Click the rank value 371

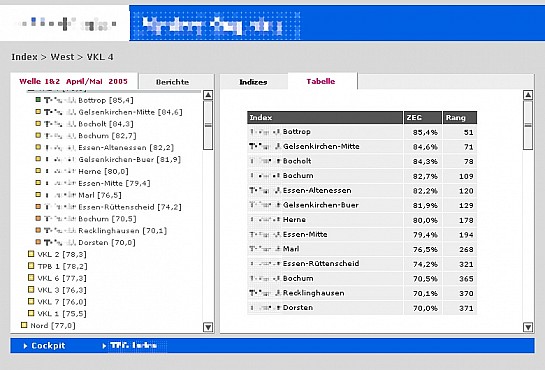click(466, 308)
